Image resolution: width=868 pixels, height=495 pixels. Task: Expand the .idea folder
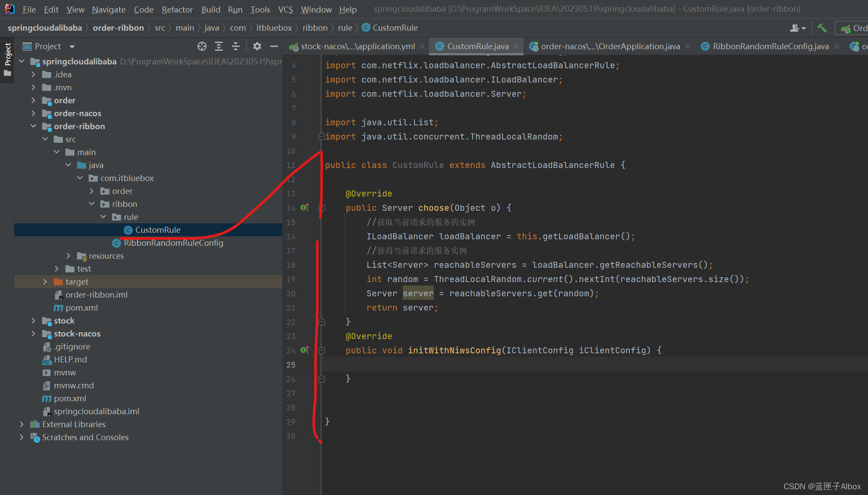[x=34, y=74]
